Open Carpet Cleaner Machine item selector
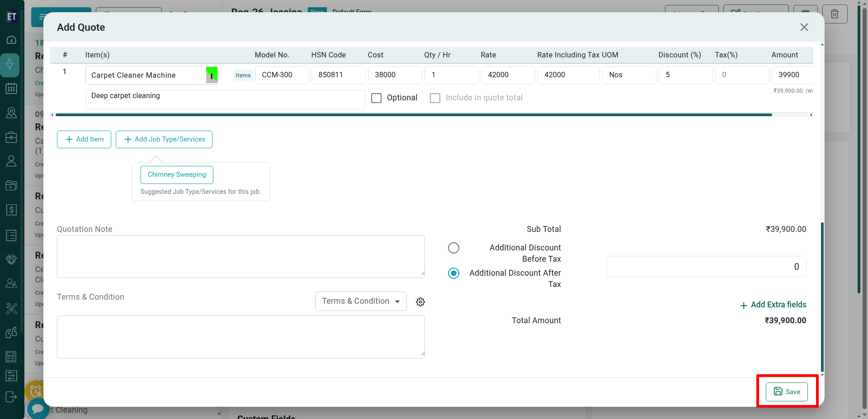Screen dimensions: 868x419 coord(147,75)
